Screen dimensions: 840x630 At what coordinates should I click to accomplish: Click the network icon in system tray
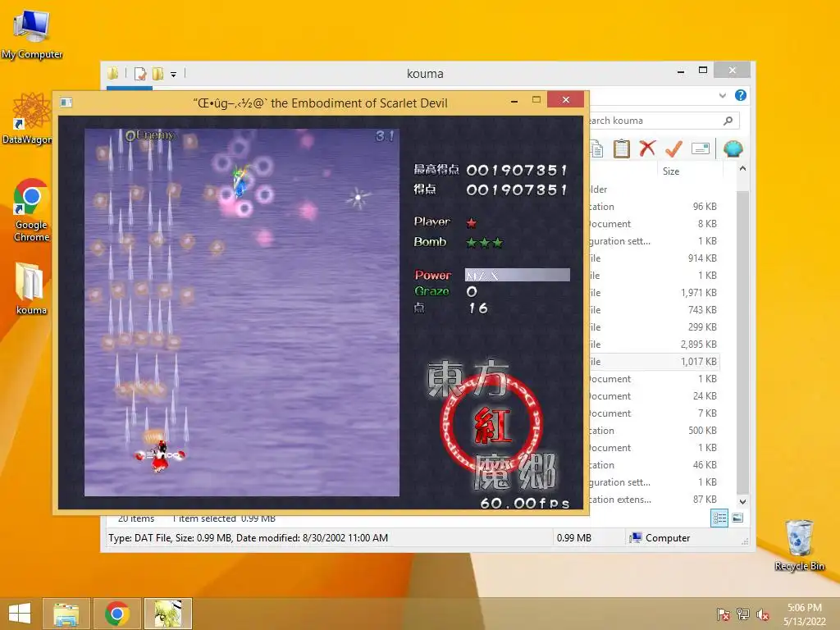(x=743, y=614)
